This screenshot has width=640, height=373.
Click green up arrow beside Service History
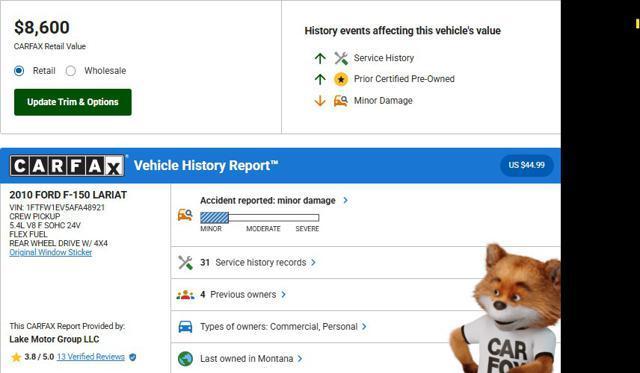[x=320, y=58]
